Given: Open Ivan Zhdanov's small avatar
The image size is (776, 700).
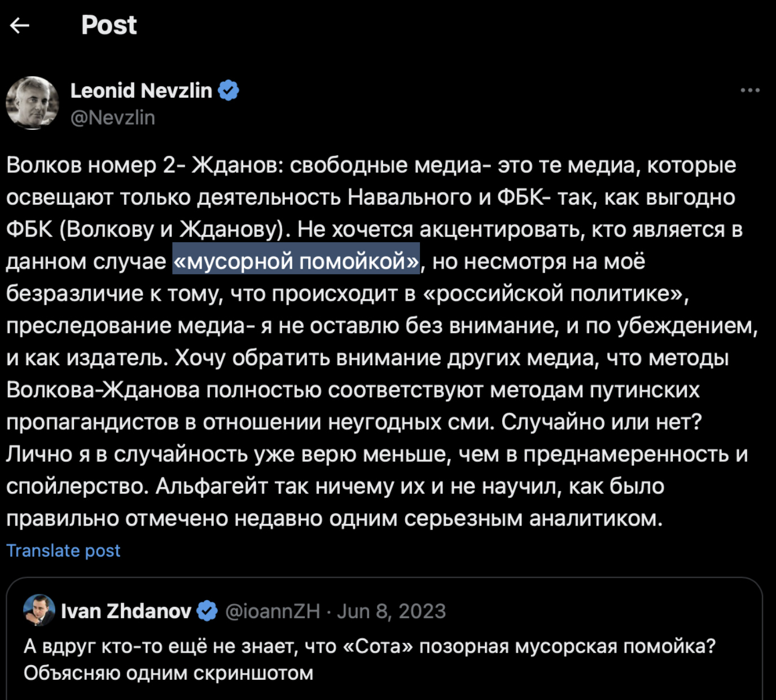Looking at the screenshot, I should [x=39, y=610].
